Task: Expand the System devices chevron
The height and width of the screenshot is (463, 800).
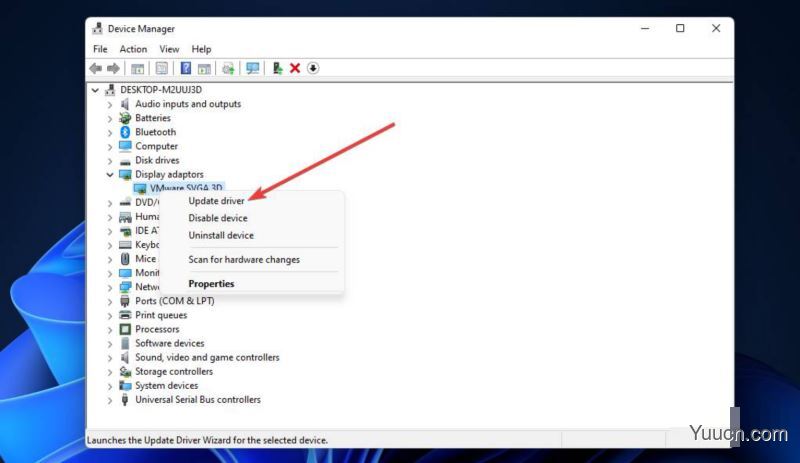Action: (110, 386)
